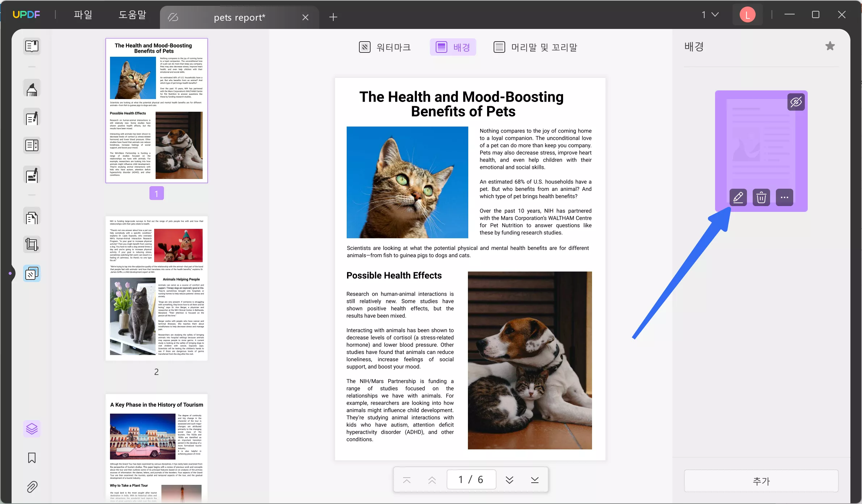Add a new tab with plus button

(333, 17)
